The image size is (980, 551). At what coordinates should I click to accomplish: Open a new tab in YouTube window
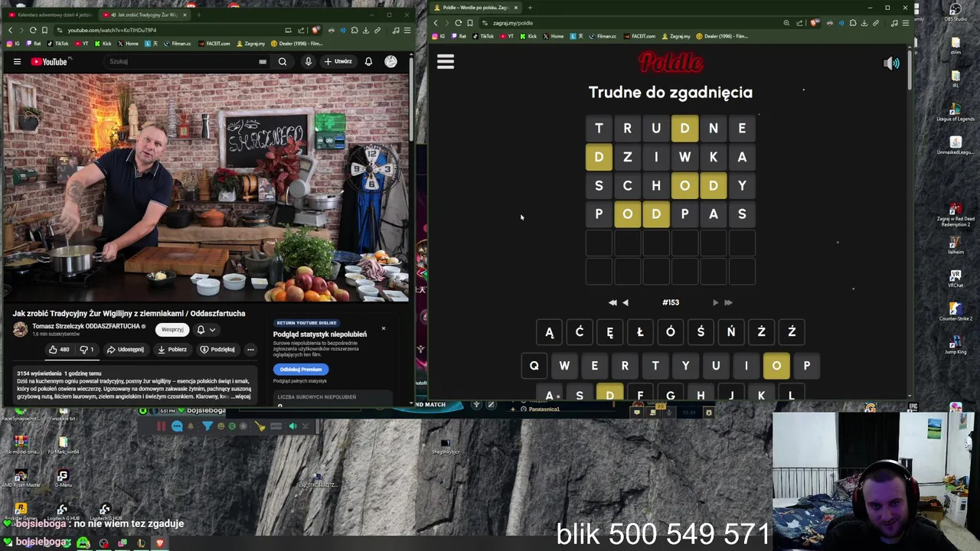click(x=199, y=15)
